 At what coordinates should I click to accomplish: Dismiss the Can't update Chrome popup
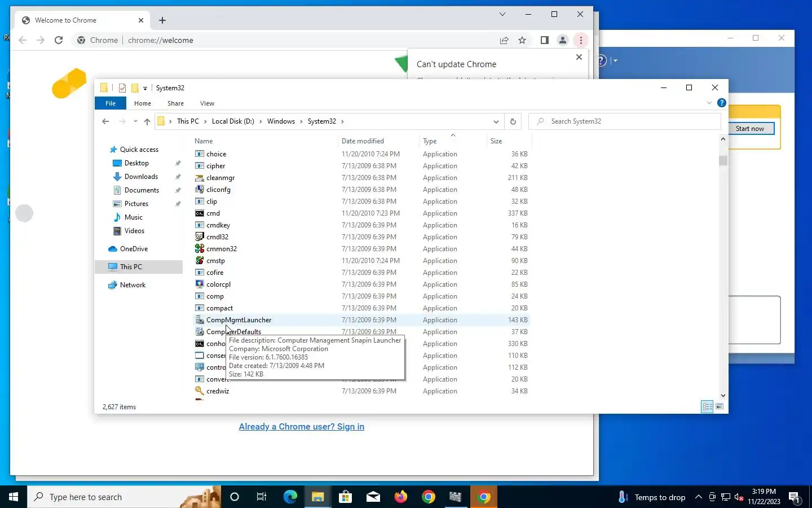(x=579, y=57)
